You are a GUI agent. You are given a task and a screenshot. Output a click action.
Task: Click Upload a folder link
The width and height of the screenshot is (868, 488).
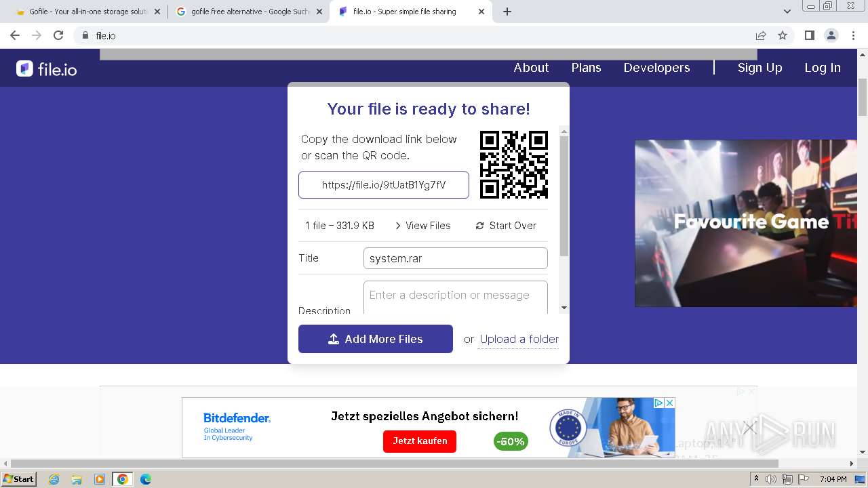pyautogui.click(x=519, y=339)
